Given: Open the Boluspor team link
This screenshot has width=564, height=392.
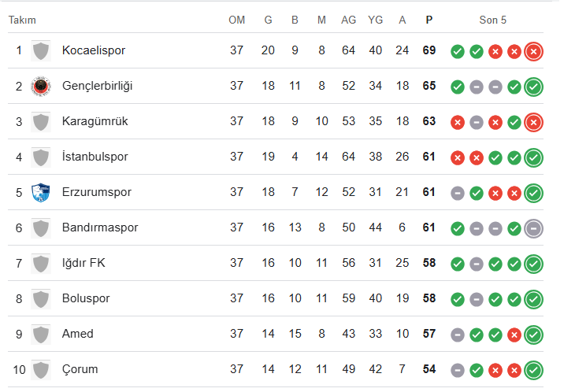Looking at the screenshot, I should (x=86, y=298).
